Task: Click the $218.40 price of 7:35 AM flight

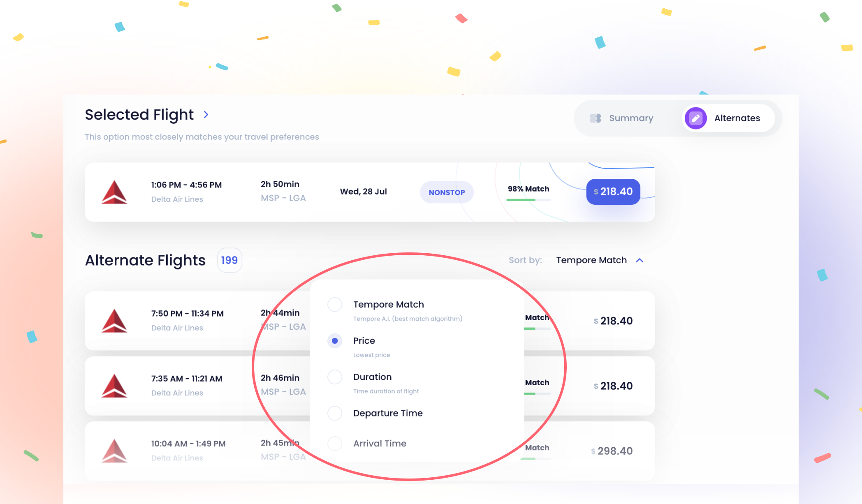Action: tap(613, 386)
